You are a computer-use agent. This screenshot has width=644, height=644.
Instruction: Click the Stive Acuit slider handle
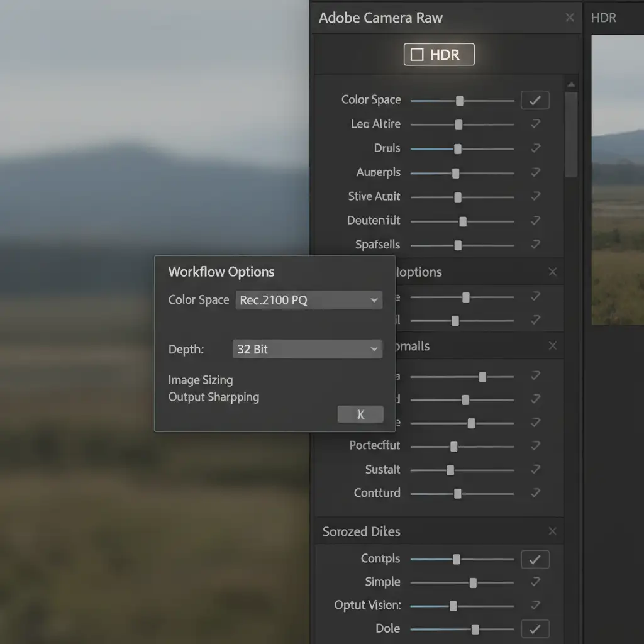(x=458, y=197)
